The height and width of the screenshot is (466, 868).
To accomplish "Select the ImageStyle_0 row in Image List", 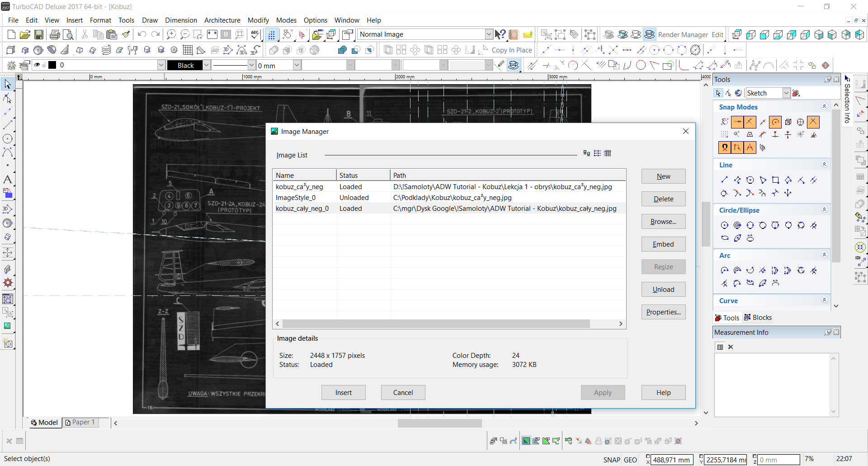I will [296, 198].
